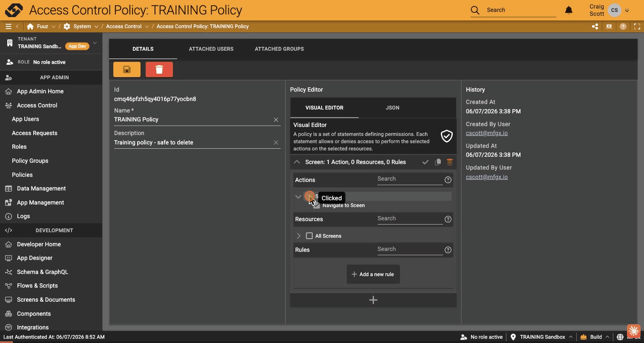
Task: Toggle the Screen statement allow checkmark
Action: point(425,162)
